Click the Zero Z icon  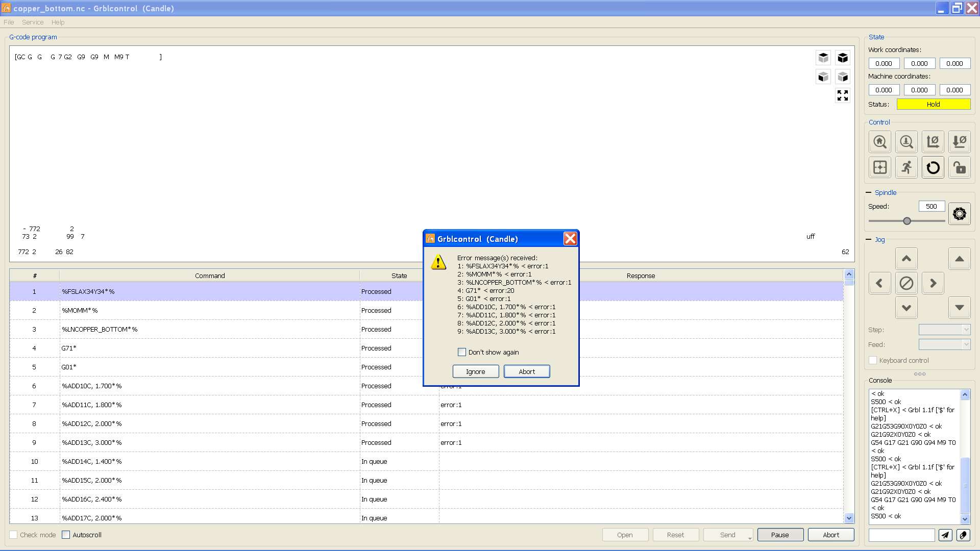[x=960, y=142]
